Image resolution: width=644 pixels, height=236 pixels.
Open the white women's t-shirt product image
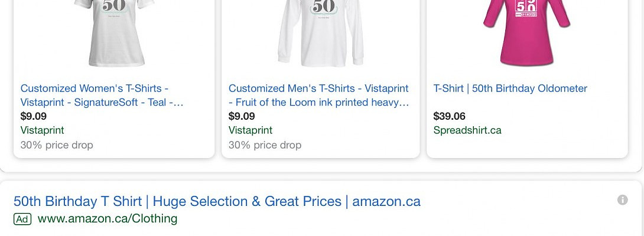[x=114, y=32]
